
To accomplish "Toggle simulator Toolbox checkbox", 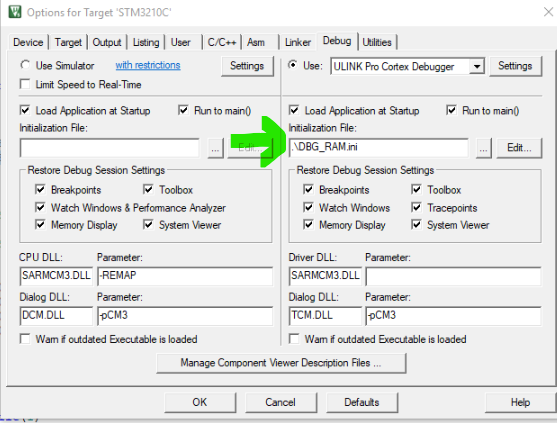I will point(148,189).
